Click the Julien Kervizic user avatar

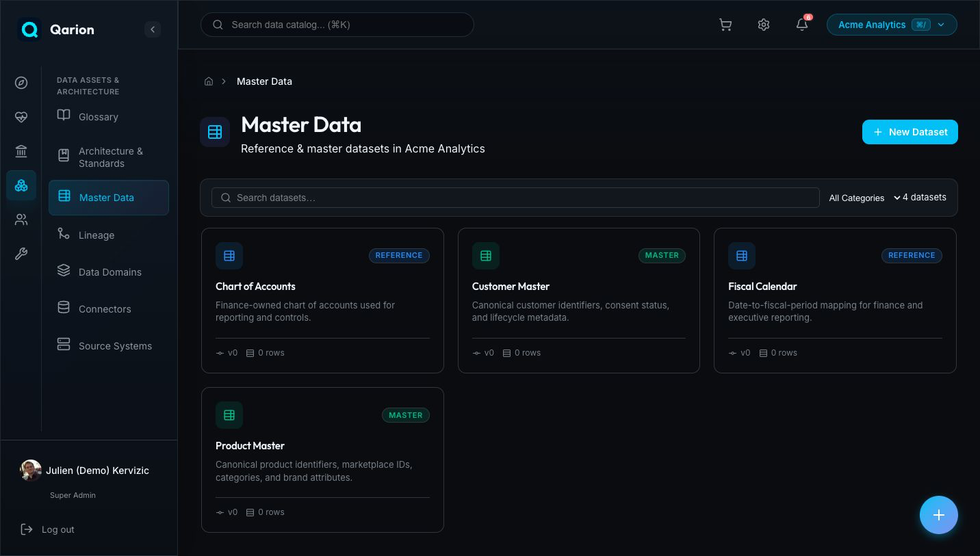click(31, 471)
